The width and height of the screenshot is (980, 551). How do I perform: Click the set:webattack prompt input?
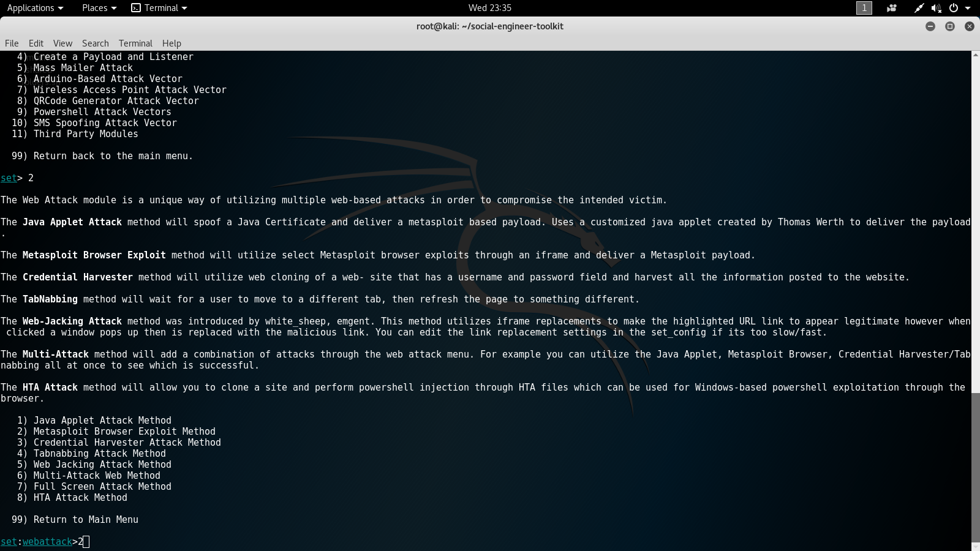coord(45,542)
